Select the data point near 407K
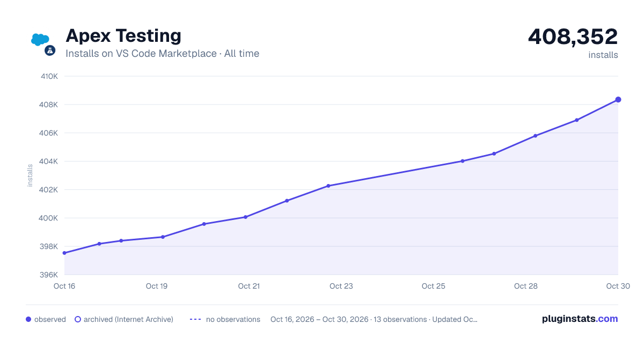Viewport: 644px width, 338px height. click(577, 120)
